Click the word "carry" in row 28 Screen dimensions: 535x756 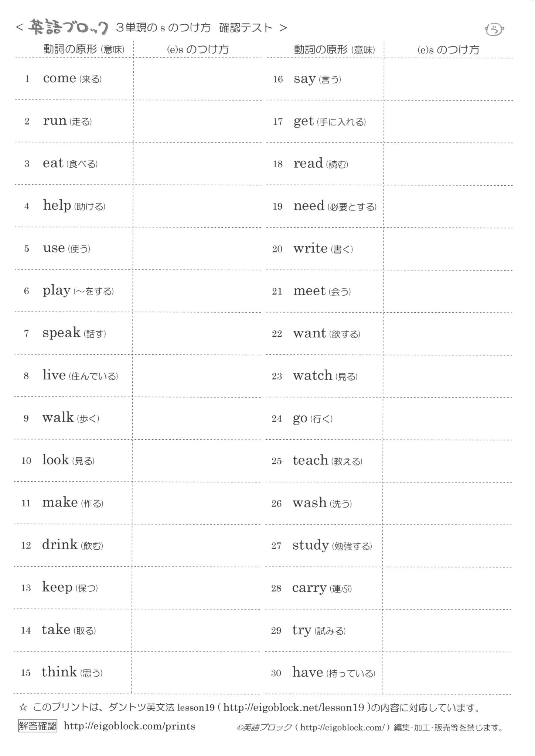(x=309, y=588)
